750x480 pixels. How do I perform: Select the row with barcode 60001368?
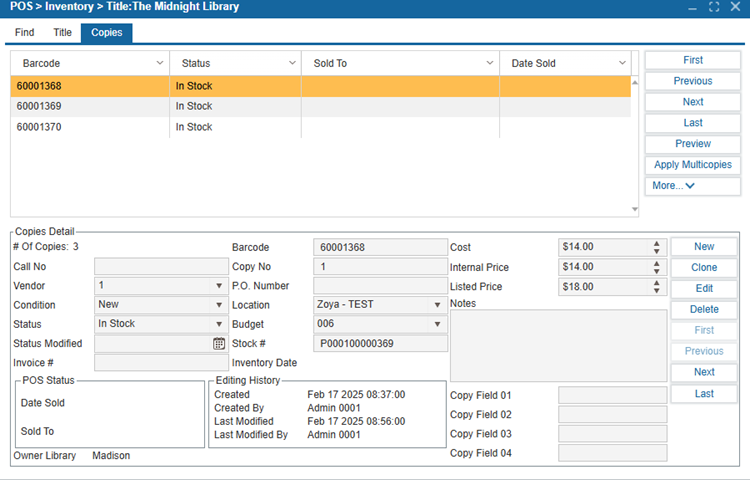(x=320, y=86)
